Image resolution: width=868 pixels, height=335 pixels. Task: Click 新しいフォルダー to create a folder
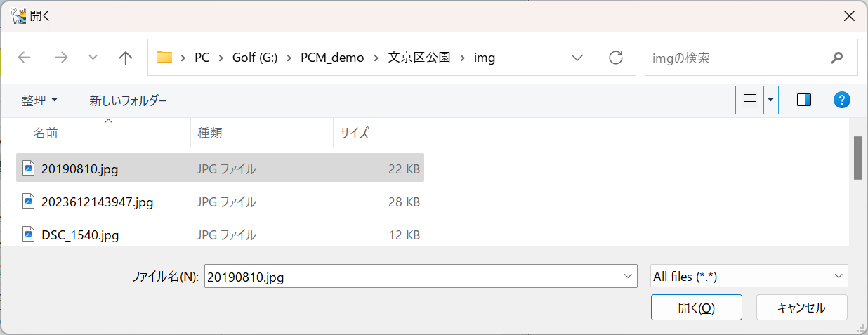pyautogui.click(x=129, y=100)
